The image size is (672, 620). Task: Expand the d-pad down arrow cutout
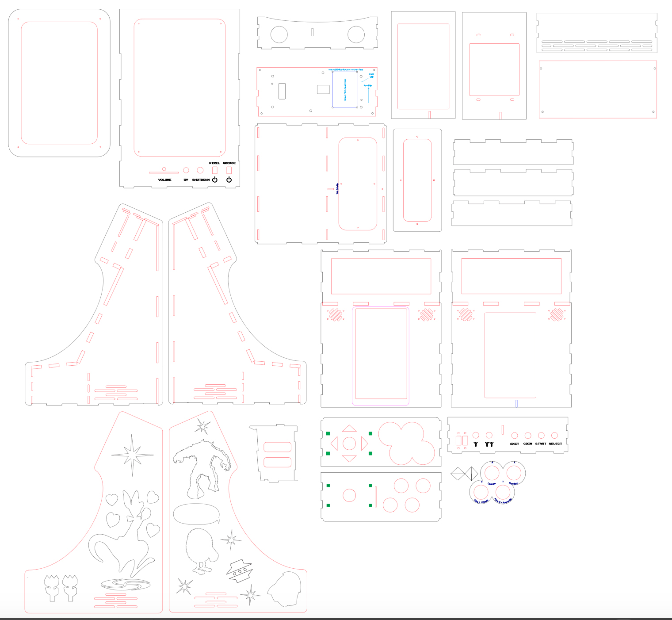click(x=349, y=458)
